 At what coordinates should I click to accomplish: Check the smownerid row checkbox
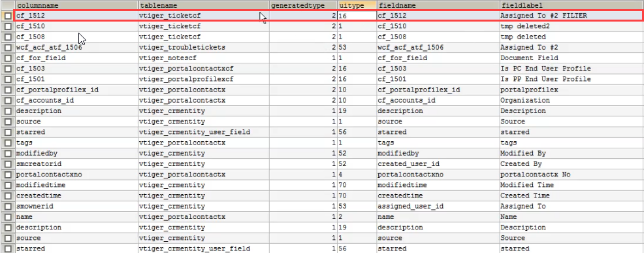point(8,207)
